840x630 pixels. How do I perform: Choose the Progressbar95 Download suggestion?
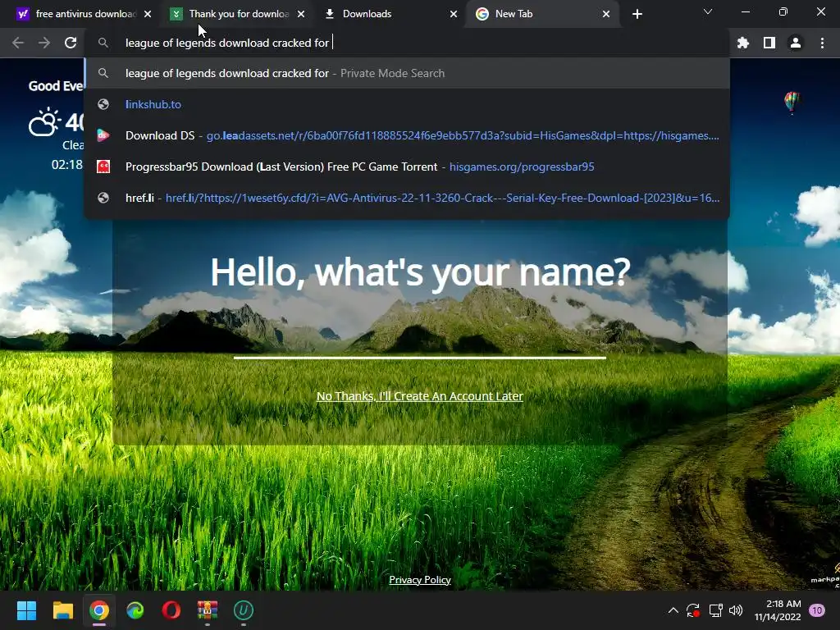tap(407, 167)
